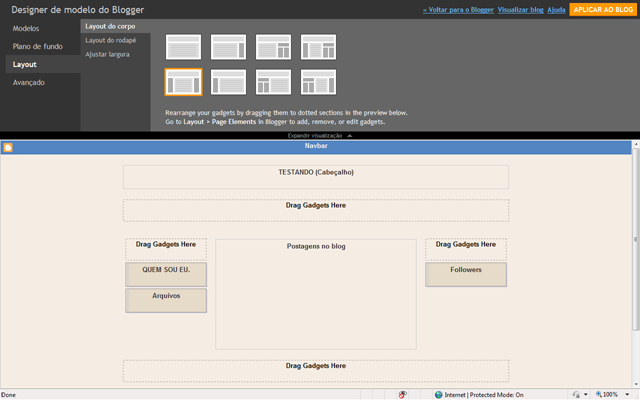The height and width of the screenshot is (400, 640).
Task: Open the Avançado section
Action: [x=29, y=82]
